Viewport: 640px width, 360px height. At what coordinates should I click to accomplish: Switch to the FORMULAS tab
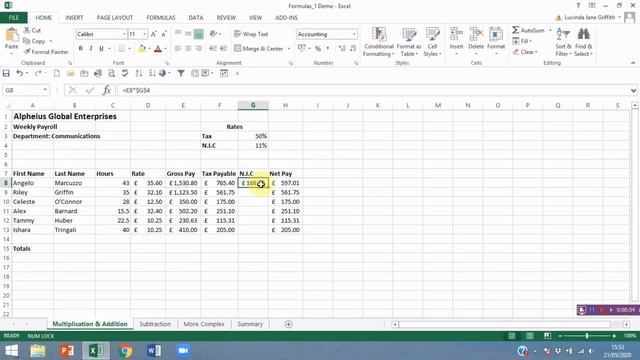pos(161,18)
